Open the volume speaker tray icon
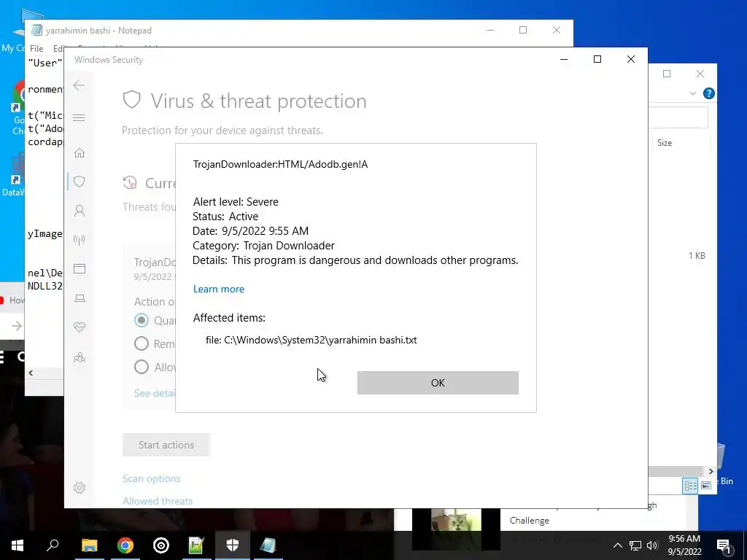Image resolution: width=747 pixels, height=560 pixels. pos(652,545)
